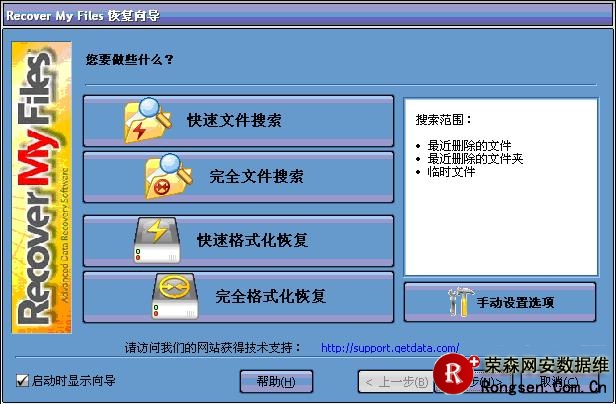Click the red R Rongsen watermark logo
Image resolution: width=616 pixels, height=404 pixels.
point(455,373)
